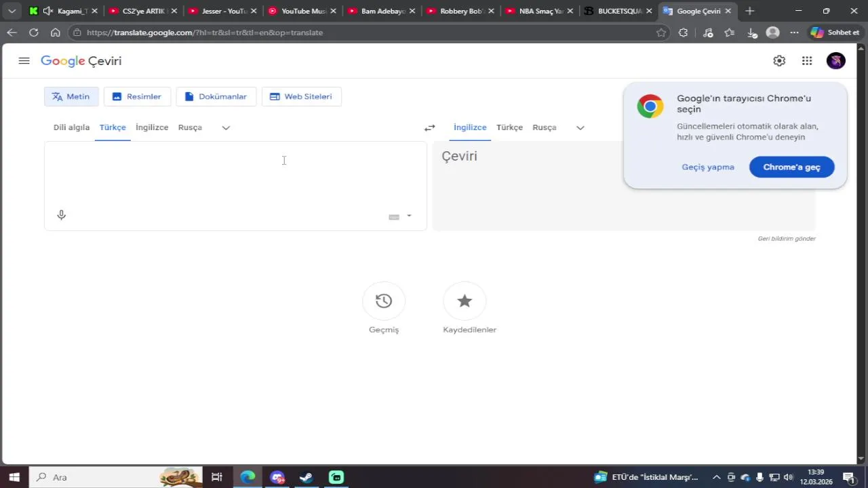868x488 pixels.
Task: Open the browser three-dot settings menu
Action: (794, 33)
